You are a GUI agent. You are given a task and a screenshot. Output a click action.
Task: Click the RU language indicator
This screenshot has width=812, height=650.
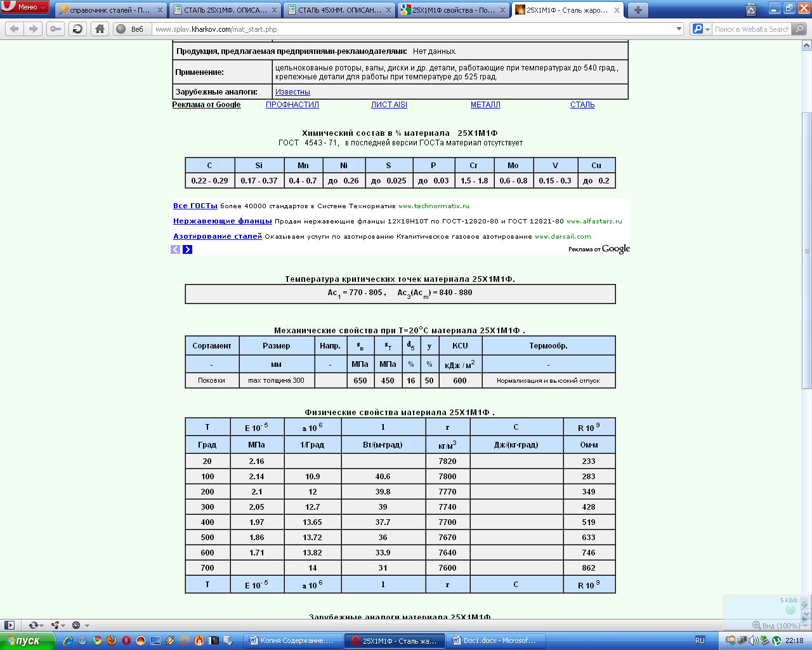pyautogui.click(x=700, y=640)
